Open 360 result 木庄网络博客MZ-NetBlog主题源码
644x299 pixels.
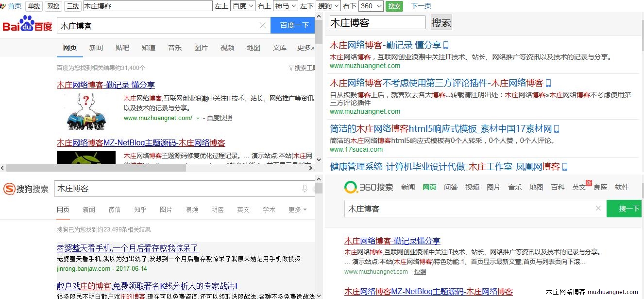point(428,292)
